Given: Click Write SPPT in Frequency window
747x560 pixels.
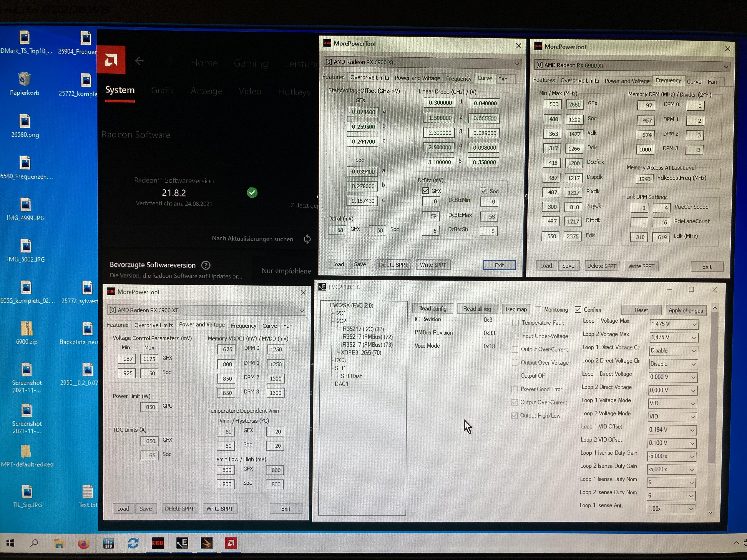Looking at the screenshot, I should [641, 266].
